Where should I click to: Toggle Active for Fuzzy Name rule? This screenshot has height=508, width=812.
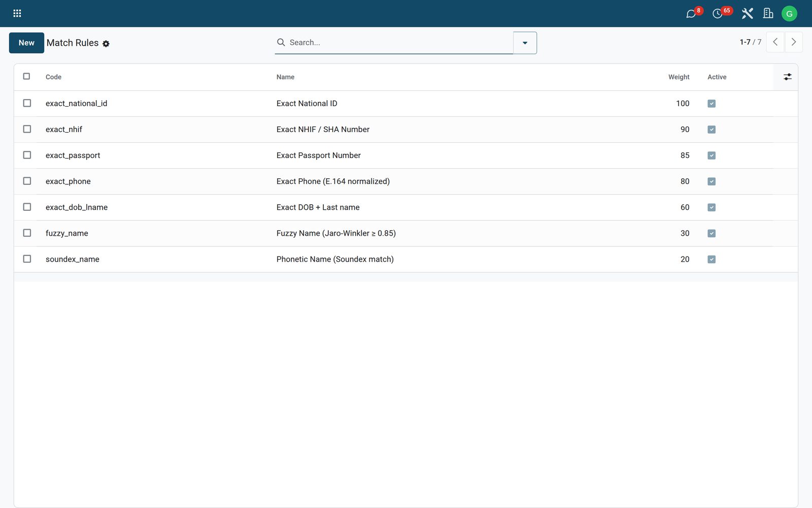click(712, 233)
